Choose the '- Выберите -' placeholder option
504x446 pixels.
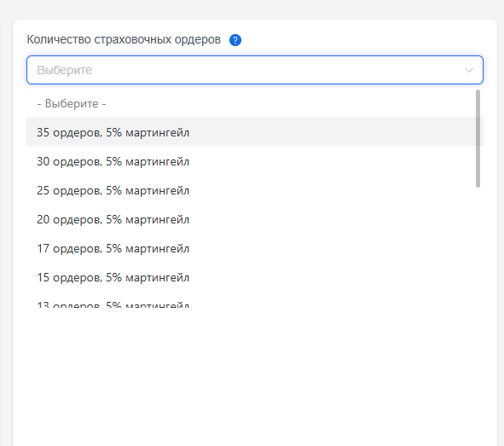pyautogui.click(x=255, y=103)
